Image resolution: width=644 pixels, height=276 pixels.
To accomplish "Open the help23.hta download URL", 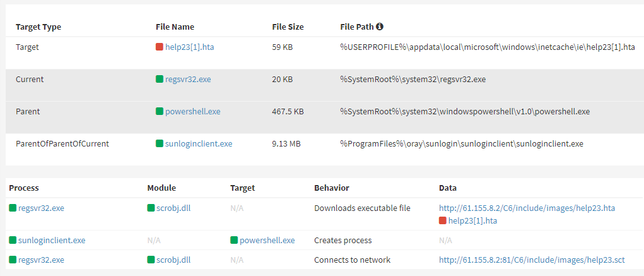I will click(x=527, y=208).
